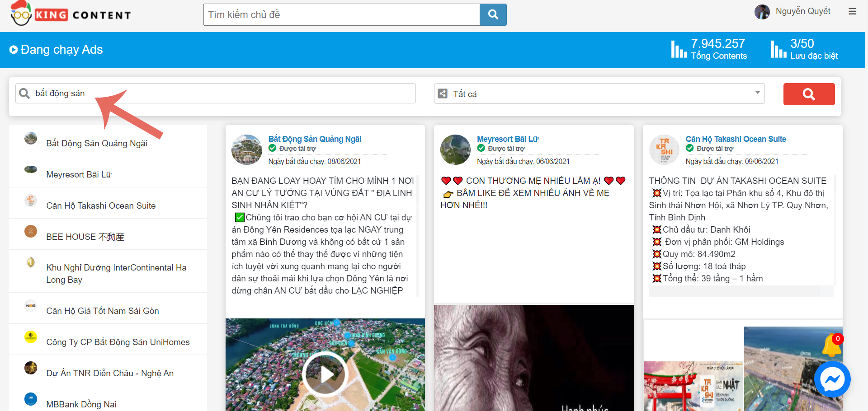
Task: Click the play icon next to Đang chạy Ads
Action: pyautogui.click(x=14, y=50)
